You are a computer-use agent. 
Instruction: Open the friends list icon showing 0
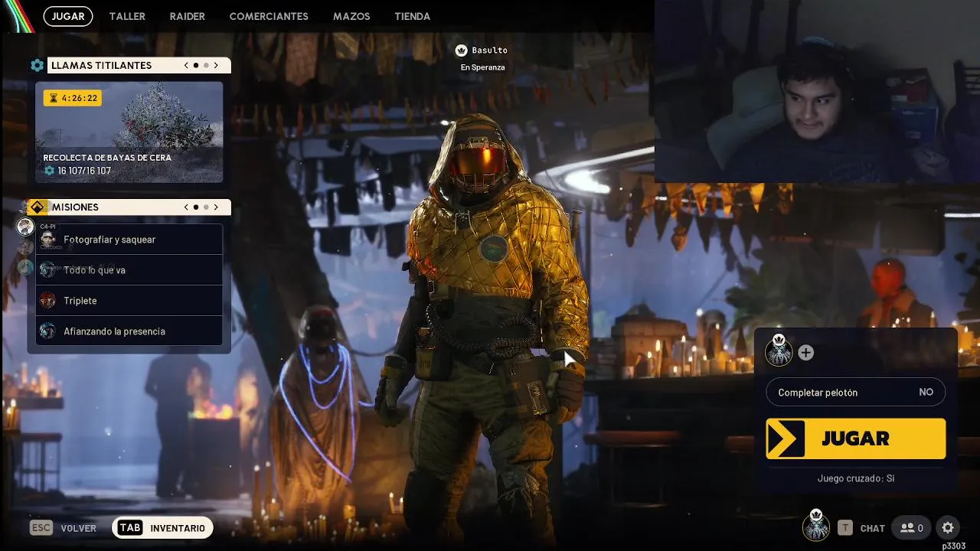(x=911, y=528)
